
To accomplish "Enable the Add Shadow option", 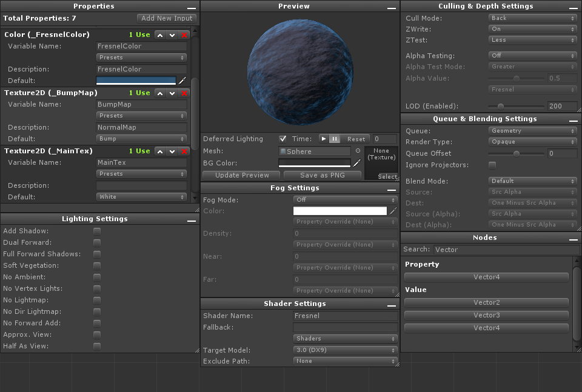I will (x=97, y=231).
